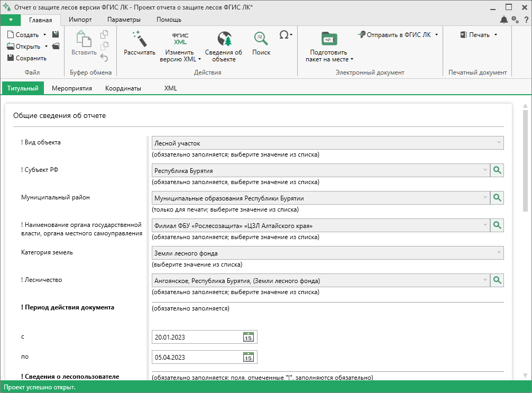Viewport: 532px width, 393px height.
Task: Select the XML section tab
Action: [170, 88]
